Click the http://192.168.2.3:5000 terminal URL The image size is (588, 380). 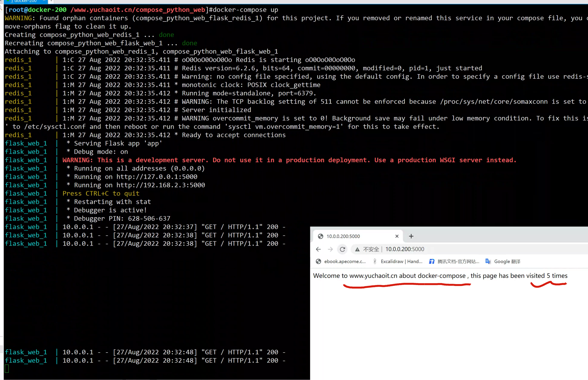pyautogui.click(x=160, y=185)
